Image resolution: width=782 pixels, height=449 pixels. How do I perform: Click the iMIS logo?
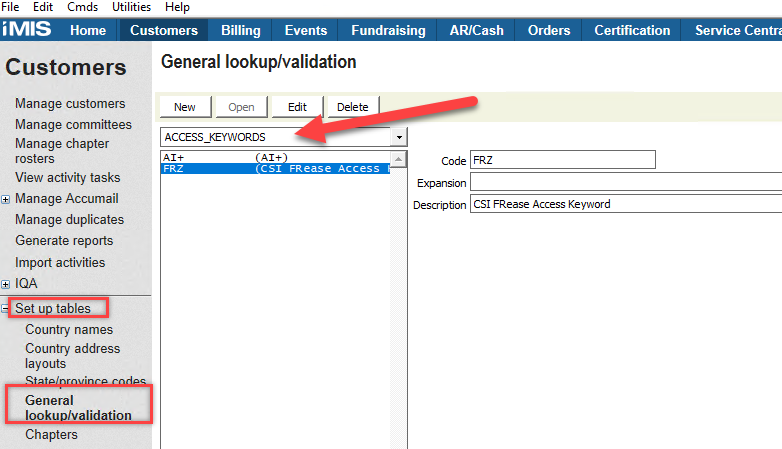pyautogui.click(x=27, y=30)
